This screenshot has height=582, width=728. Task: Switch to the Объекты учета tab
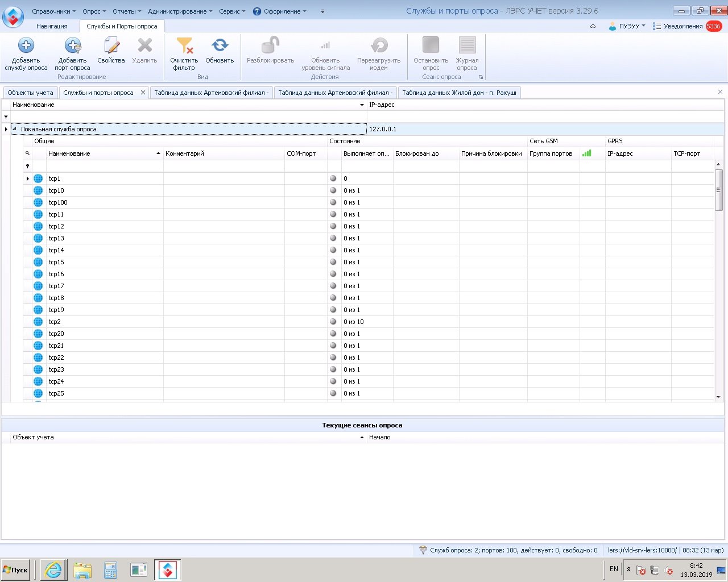[30, 93]
